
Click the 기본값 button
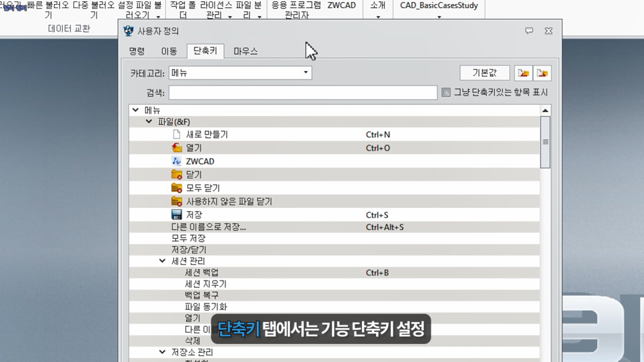tap(485, 73)
